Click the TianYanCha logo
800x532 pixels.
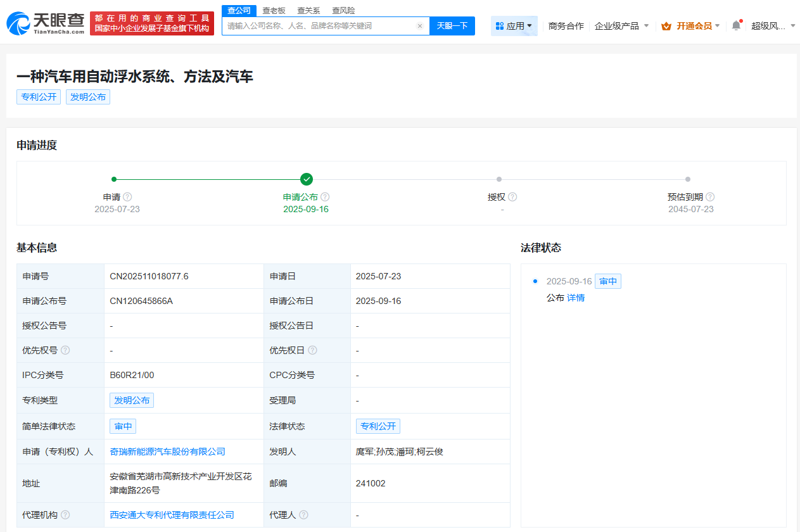click(x=46, y=23)
